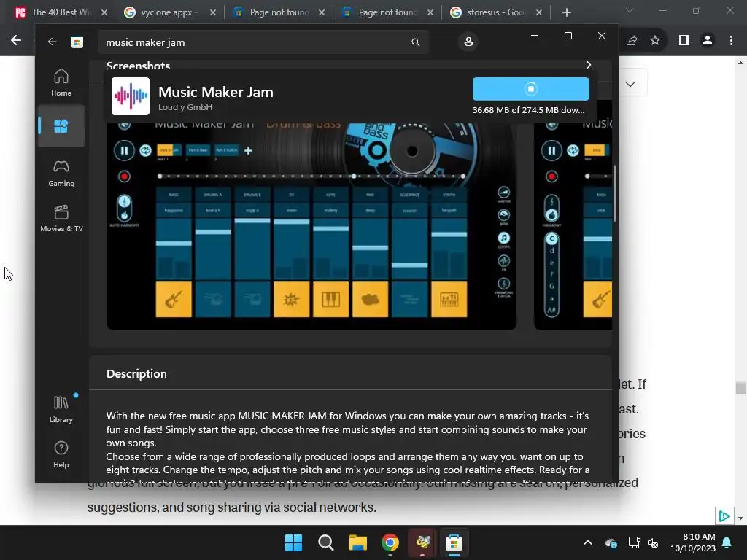Select the Apps icon in Store sidebar
The width and height of the screenshot is (747, 560).
61,126
